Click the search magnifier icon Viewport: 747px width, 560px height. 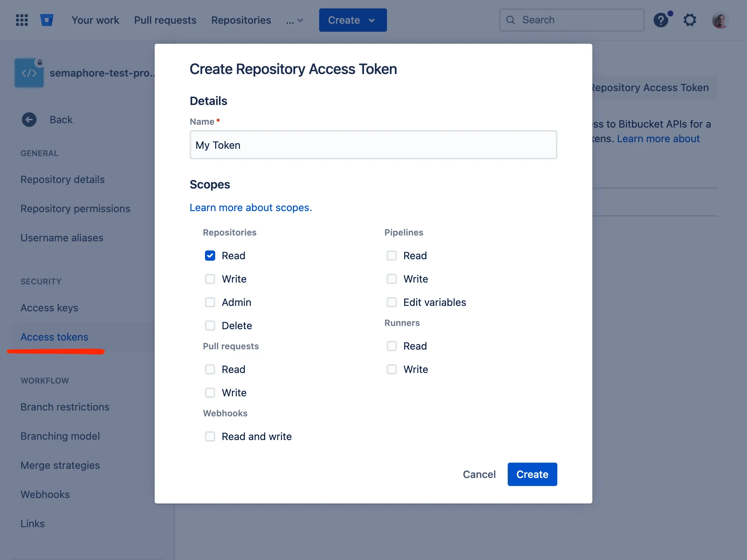click(511, 20)
